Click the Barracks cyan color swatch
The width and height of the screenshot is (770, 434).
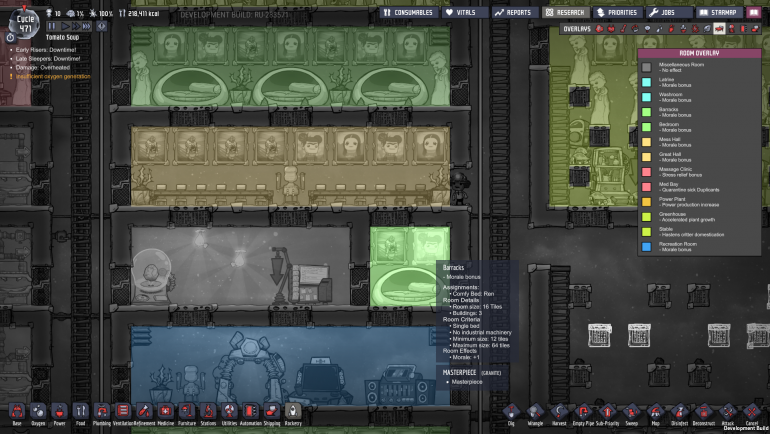coord(647,110)
